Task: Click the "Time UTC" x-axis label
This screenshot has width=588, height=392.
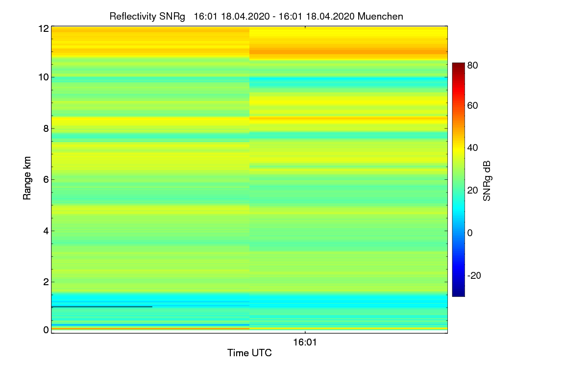Action: click(x=249, y=353)
